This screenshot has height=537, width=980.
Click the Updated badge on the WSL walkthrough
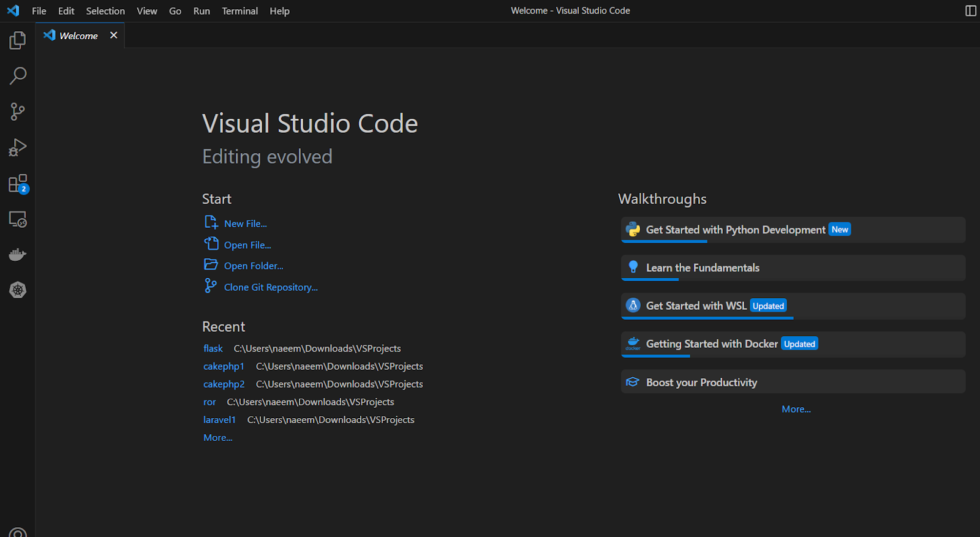click(768, 306)
